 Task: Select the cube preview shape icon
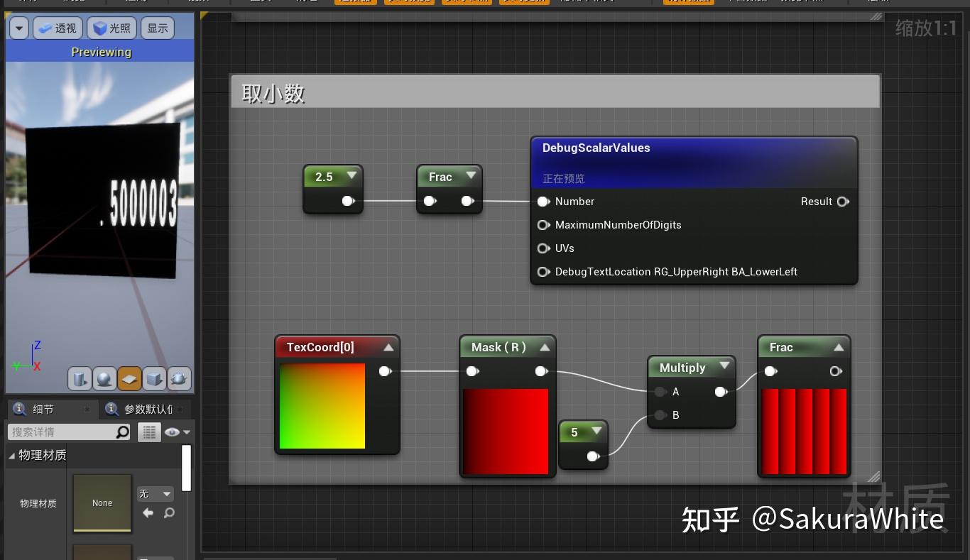pyautogui.click(x=154, y=380)
